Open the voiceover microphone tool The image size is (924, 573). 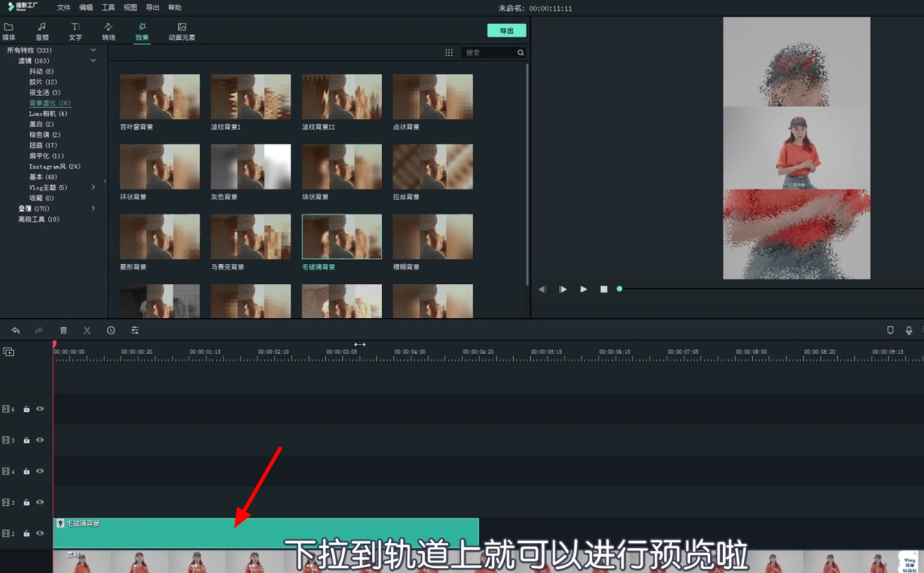[908, 330]
